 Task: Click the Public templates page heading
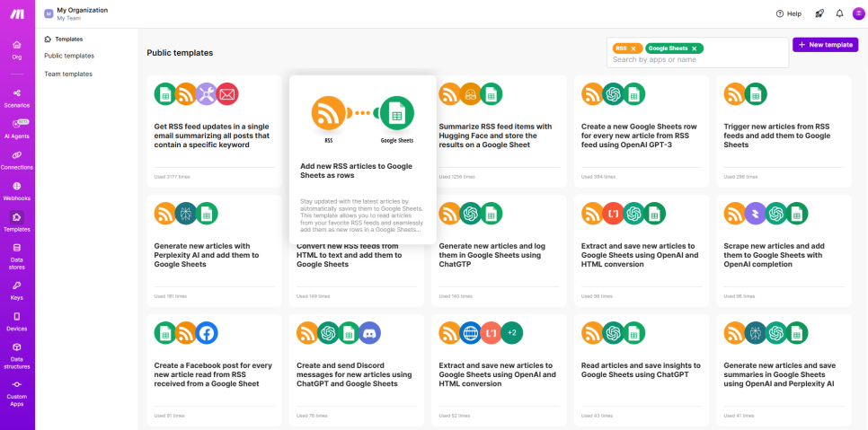180,53
